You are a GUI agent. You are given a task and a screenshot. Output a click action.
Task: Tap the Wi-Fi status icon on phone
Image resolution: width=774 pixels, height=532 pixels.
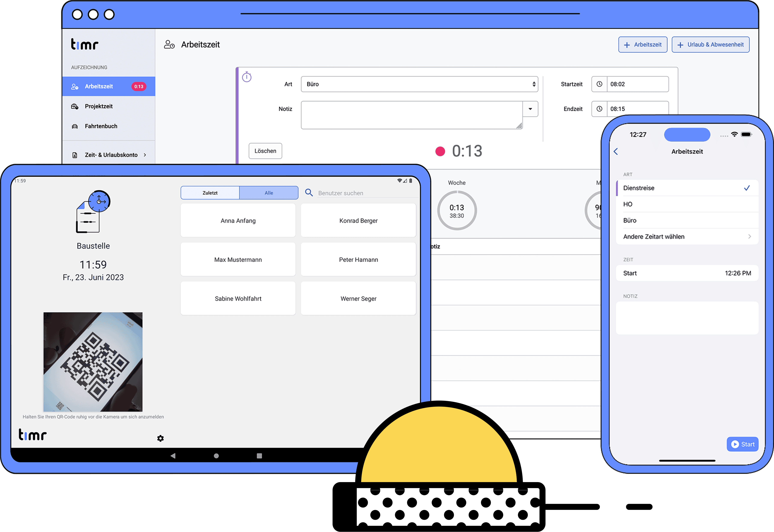pyautogui.click(x=734, y=134)
